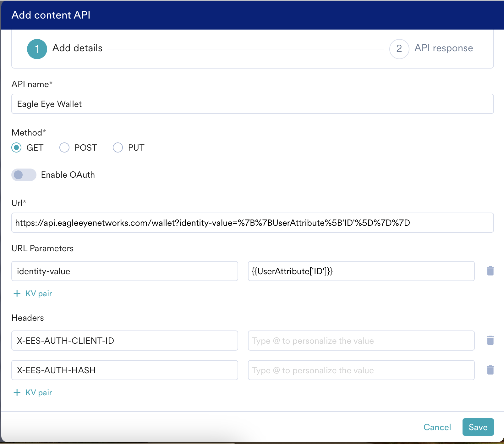Cancel adding the content API
504x444 pixels.
tap(437, 427)
